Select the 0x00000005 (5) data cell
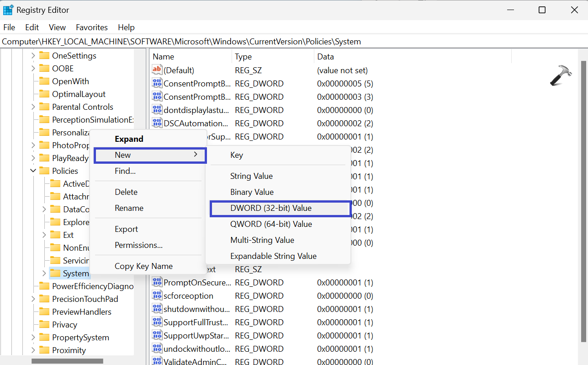 coord(345,84)
